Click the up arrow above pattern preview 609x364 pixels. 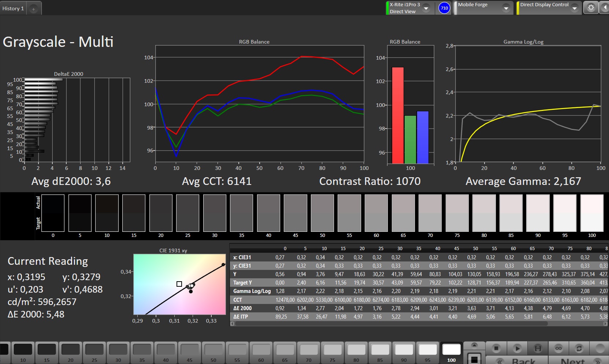point(474,345)
